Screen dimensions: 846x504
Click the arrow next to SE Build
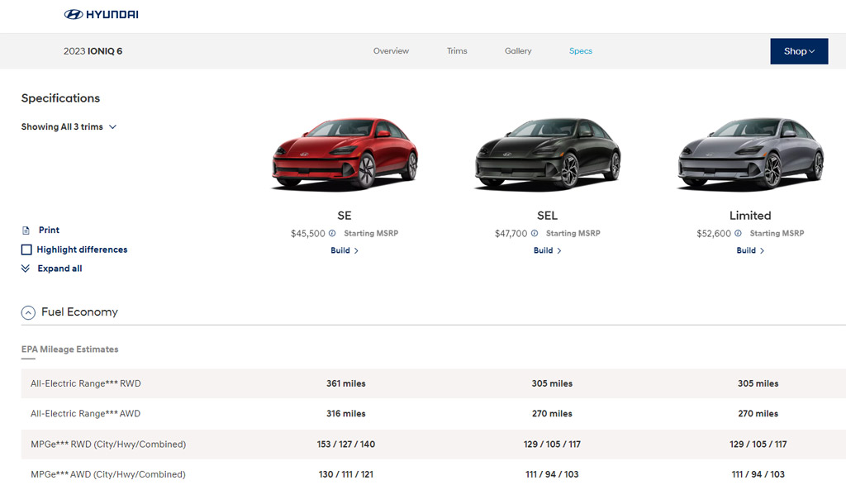tap(356, 251)
